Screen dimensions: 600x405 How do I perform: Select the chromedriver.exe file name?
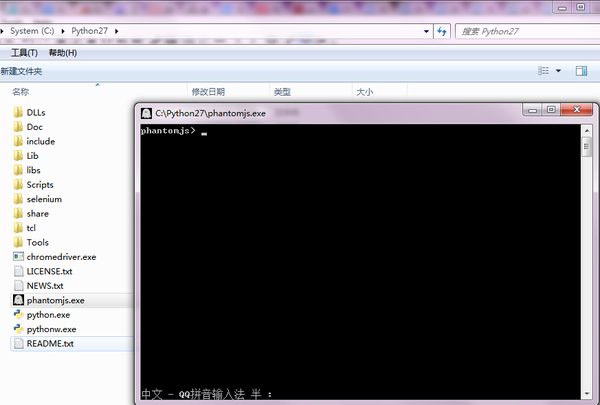61,257
